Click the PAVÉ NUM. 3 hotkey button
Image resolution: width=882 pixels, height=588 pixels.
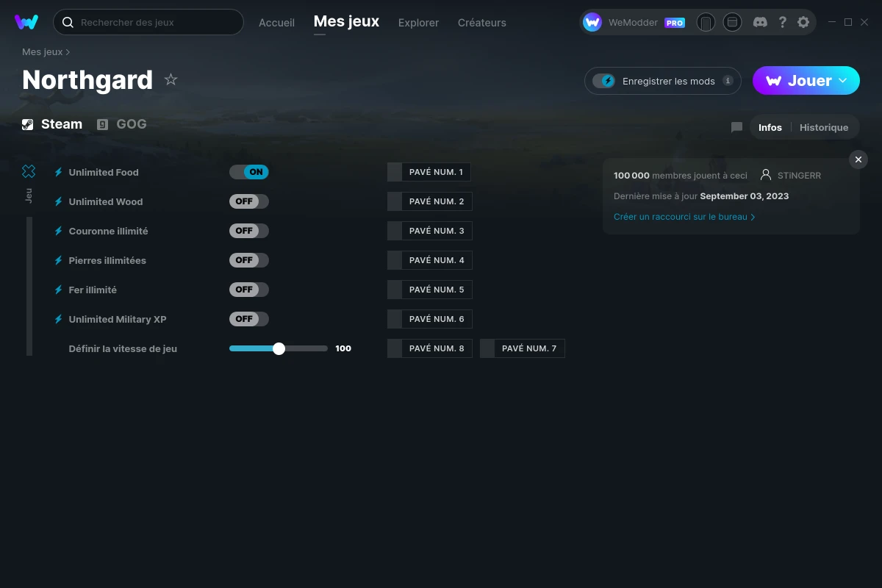(429, 231)
